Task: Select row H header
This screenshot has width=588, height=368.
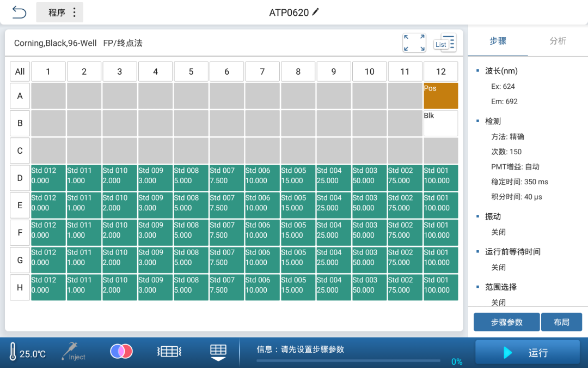Action: [x=20, y=287]
